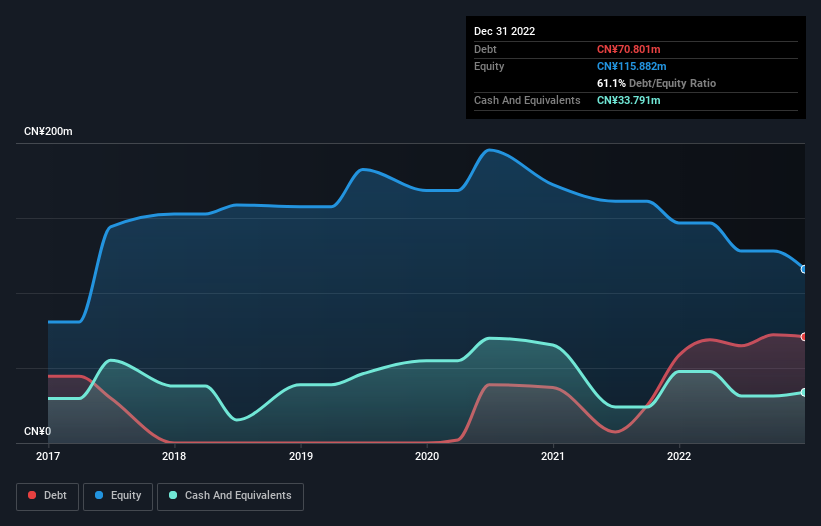Click the 2017 x-axis label

coord(48,456)
